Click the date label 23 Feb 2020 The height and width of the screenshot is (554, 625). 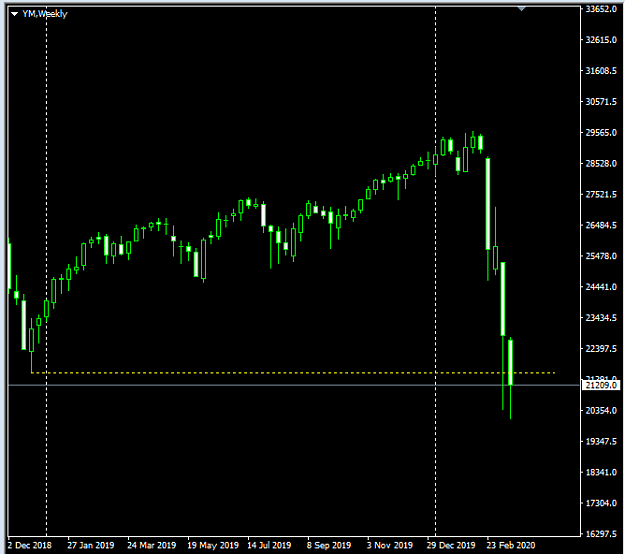click(511, 545)
